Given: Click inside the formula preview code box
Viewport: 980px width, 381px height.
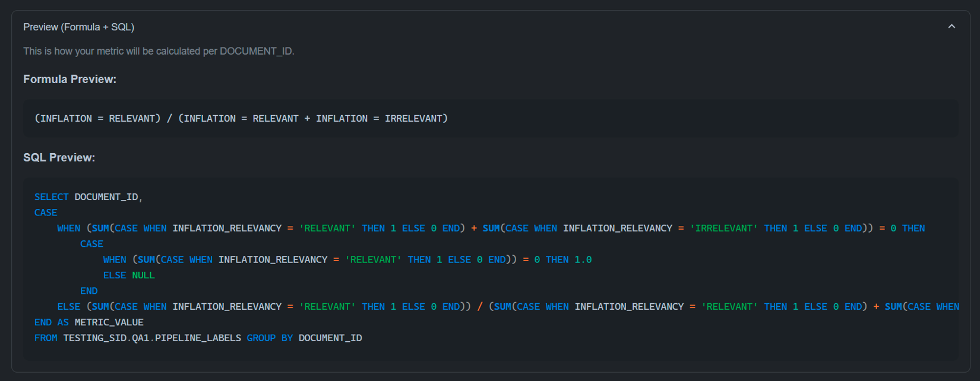Looking at the screenshot, I should pos(653,119).
